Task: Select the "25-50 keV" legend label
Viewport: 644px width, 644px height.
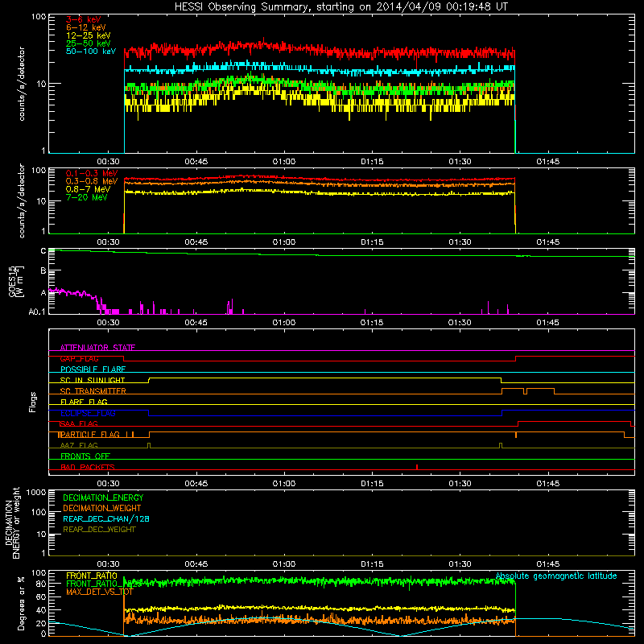Action: click(89, 43)
